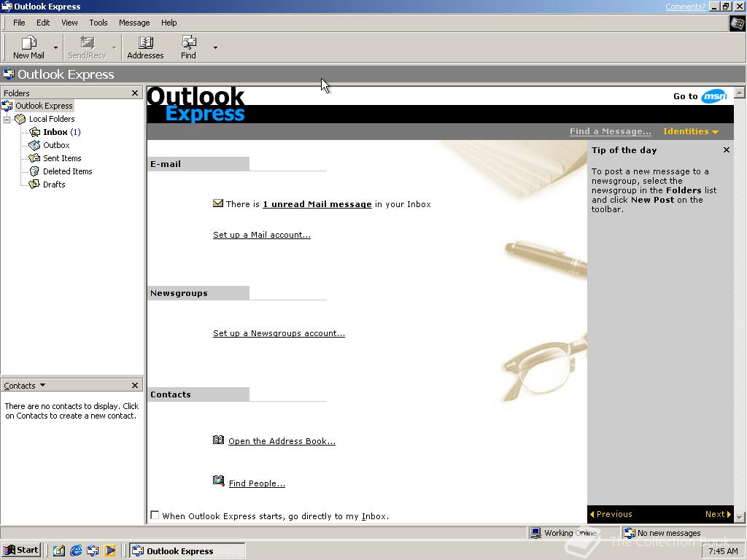Screen dimensions: 747x560
Task: Click the Find People icon
Action: 218,481
